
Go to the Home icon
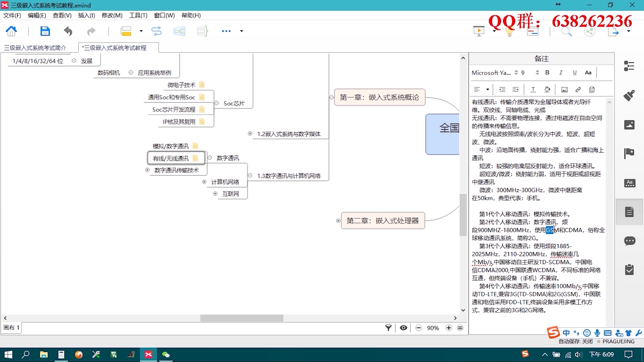[x=11, y=31]
